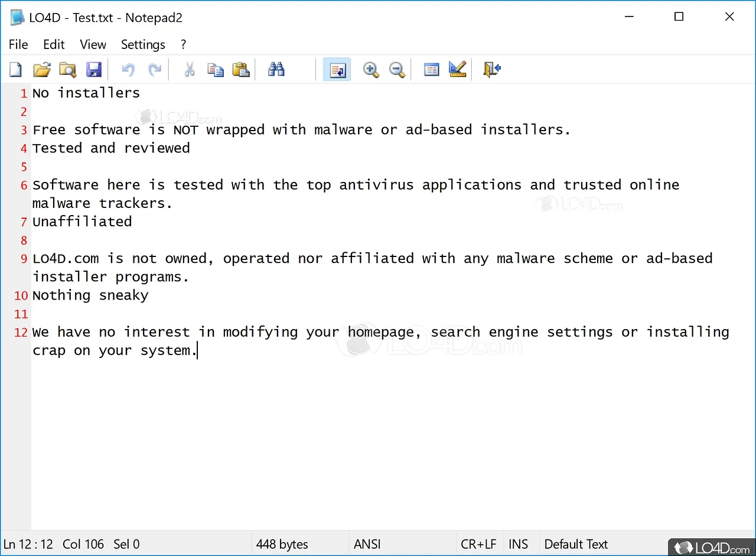Click "malware trackers." wrapped line text
756x556 pixels.
click(102, 203)
